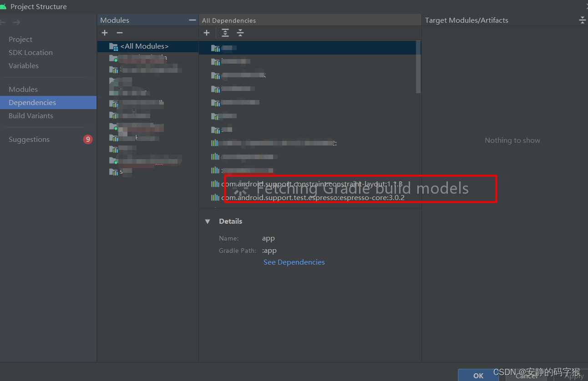
Task: Open the Project settings page
Action: [20, 40]
